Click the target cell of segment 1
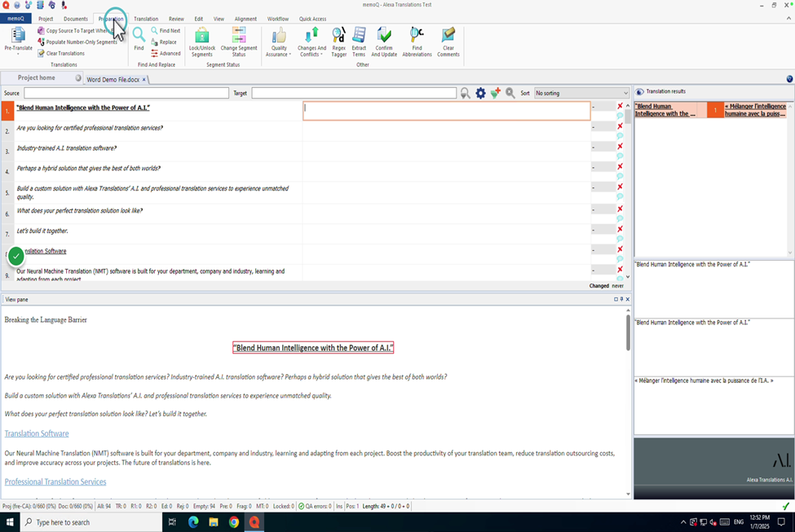795x532 pixels. coord(447,111)
